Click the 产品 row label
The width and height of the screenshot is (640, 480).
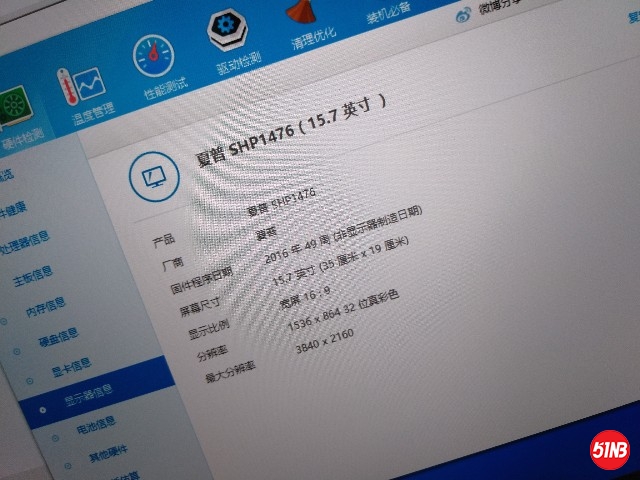click(164, 240)
